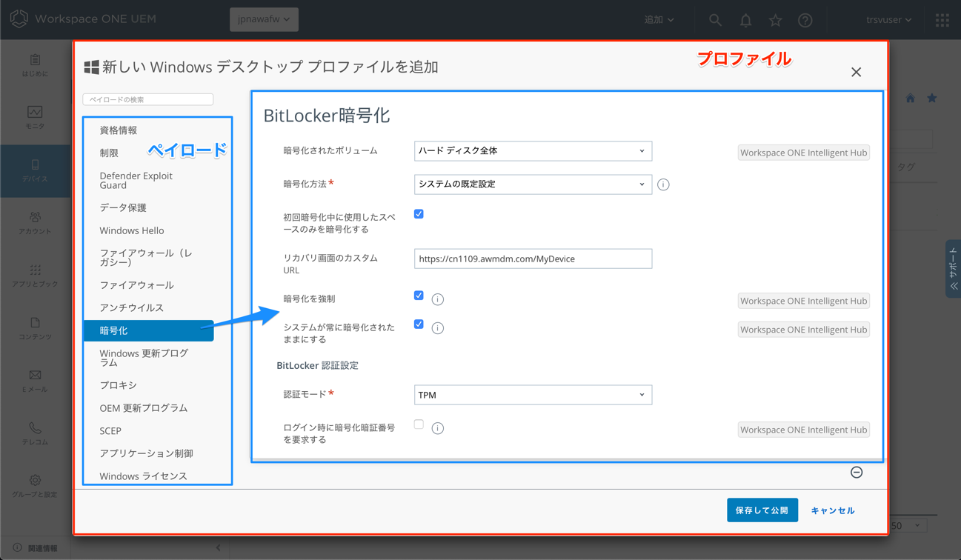Select 暗号化 payload

pyautogui.click(x=149, y=330)
